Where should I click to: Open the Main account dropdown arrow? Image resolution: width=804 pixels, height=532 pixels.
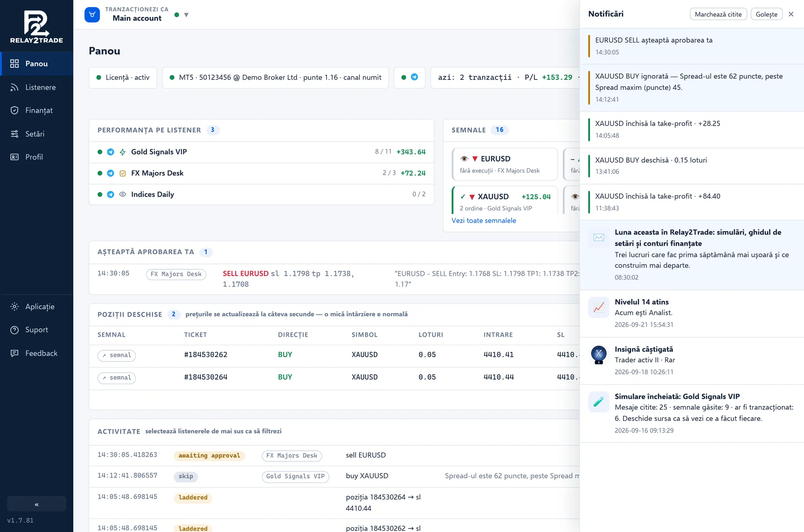186,15
